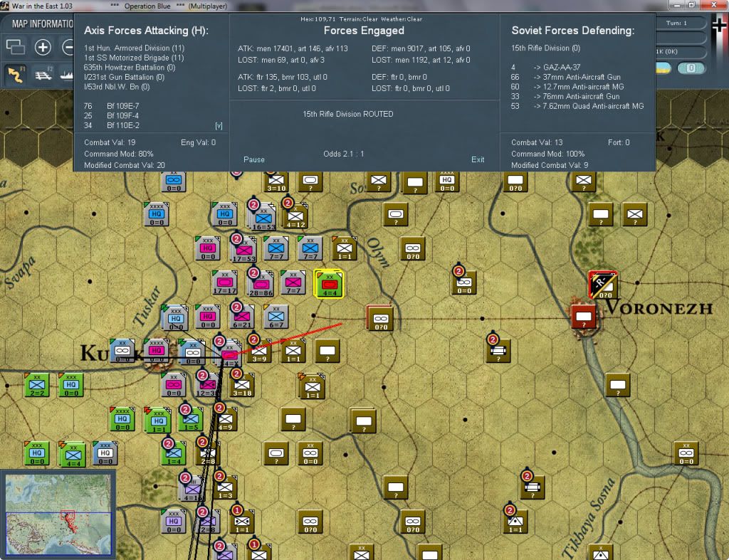
Task: Select the Soviet 1=3 infantry counter
Action: (225, 487)
